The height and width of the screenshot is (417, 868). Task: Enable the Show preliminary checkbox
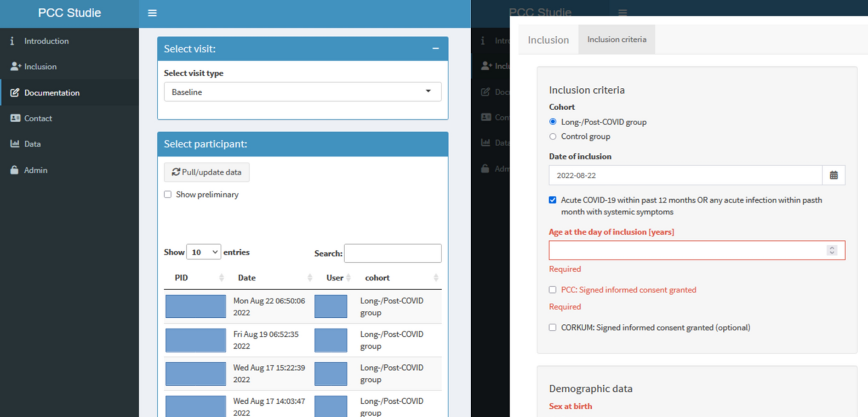[168, 194]
